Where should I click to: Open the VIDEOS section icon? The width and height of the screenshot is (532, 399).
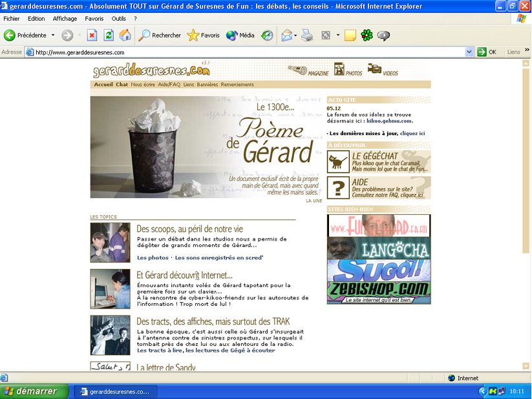click(x=374, y=68)
